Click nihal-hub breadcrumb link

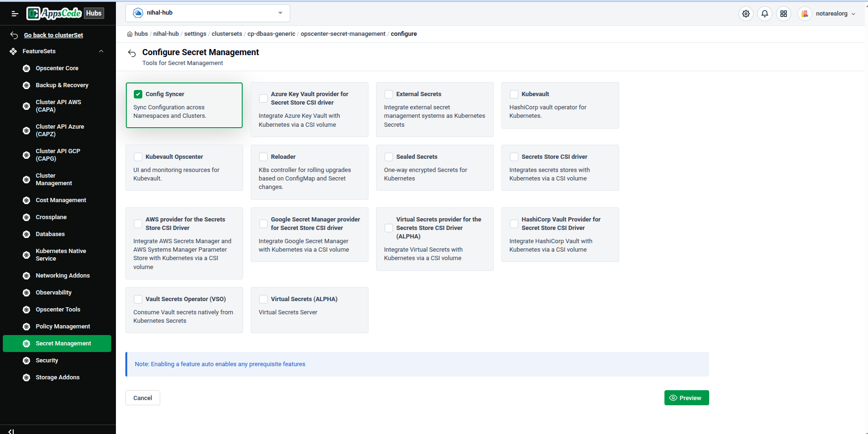166,34
